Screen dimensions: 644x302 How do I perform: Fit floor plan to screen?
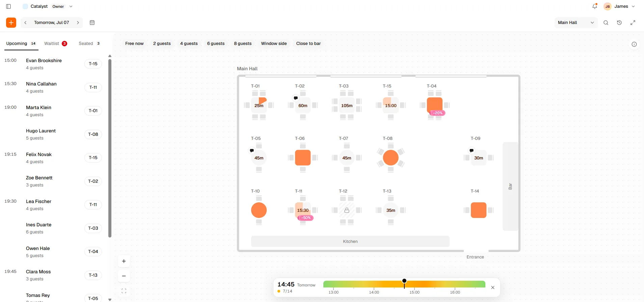(x=124, y=291)
